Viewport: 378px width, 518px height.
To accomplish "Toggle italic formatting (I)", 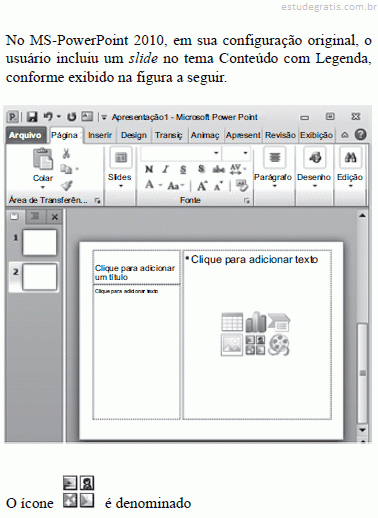I will pyautogui.click(x=165, y=169).
